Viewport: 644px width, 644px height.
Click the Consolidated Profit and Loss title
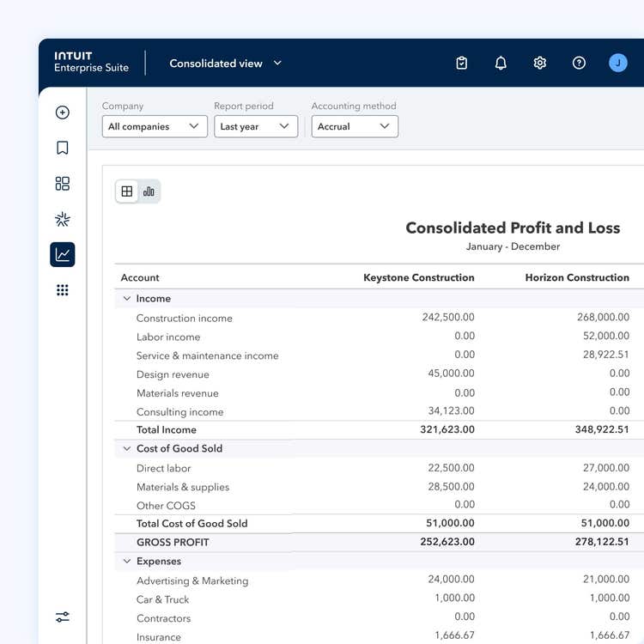tap(513, 228)
